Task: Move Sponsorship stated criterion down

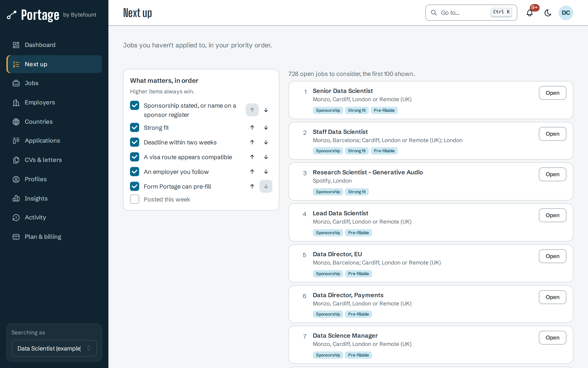Action: (266, 110)
